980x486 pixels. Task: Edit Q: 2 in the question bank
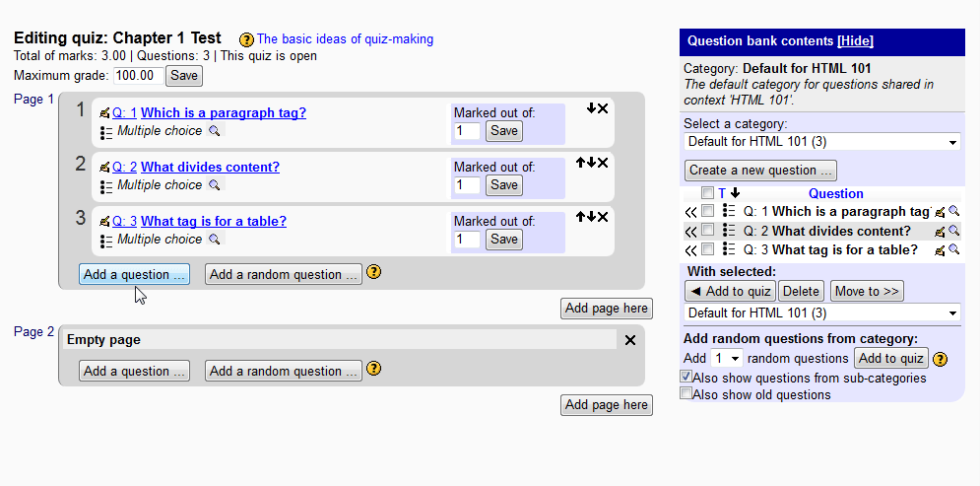click(940, 231)
